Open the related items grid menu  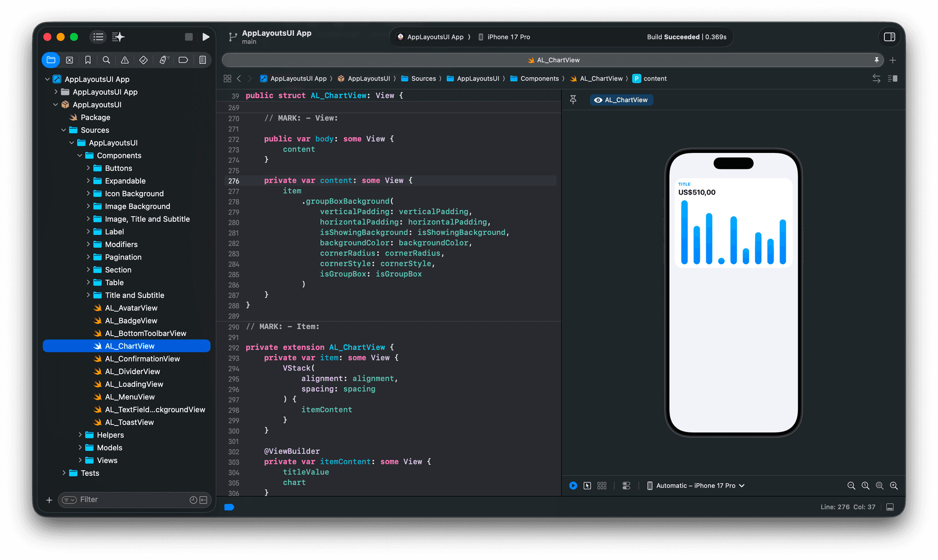tap(227, 79)
